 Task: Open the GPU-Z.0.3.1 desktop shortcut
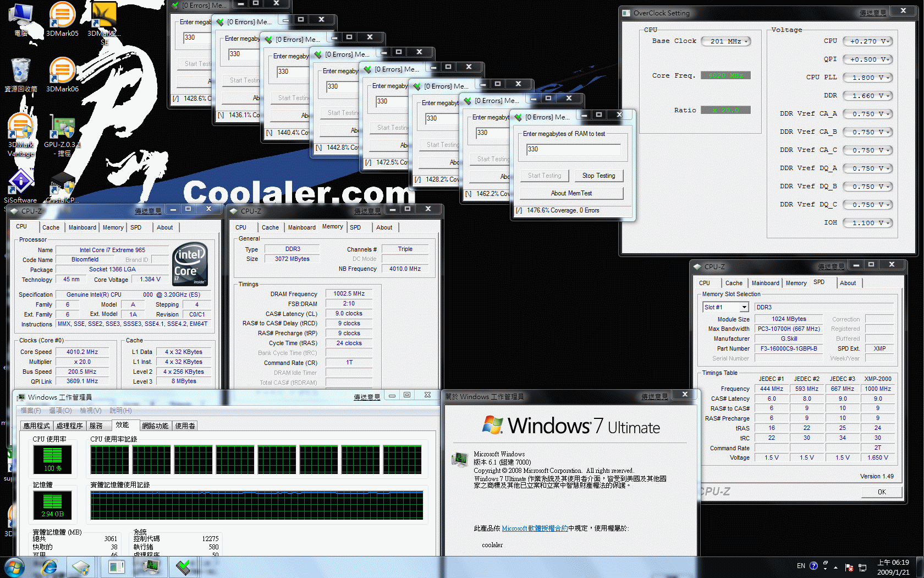click(x=62, y=135)
